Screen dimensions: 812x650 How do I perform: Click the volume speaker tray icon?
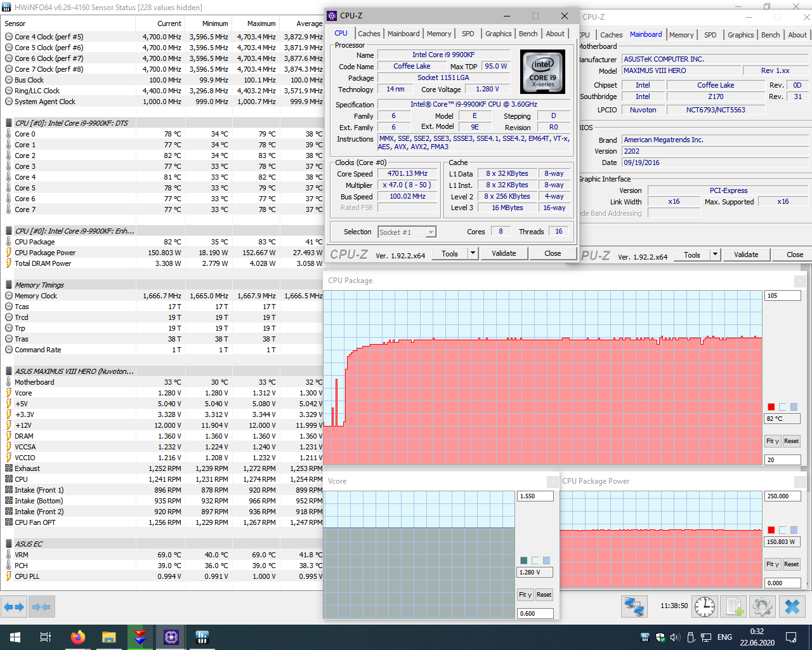click(674, 637)
